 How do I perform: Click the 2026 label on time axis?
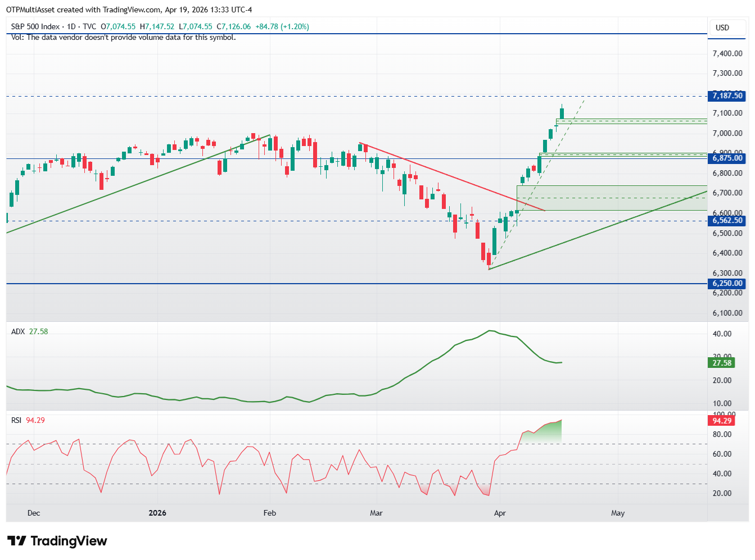tap(157, 513)
